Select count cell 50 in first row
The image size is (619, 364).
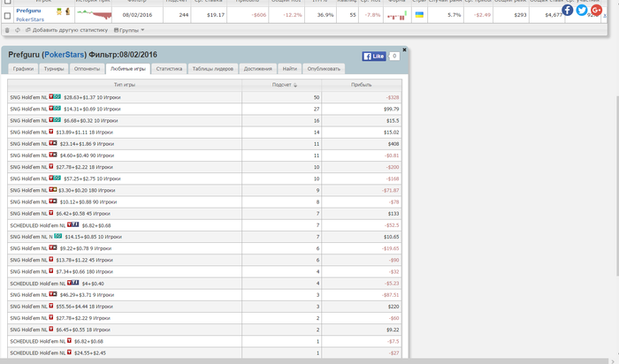click(x=281, y=97)
